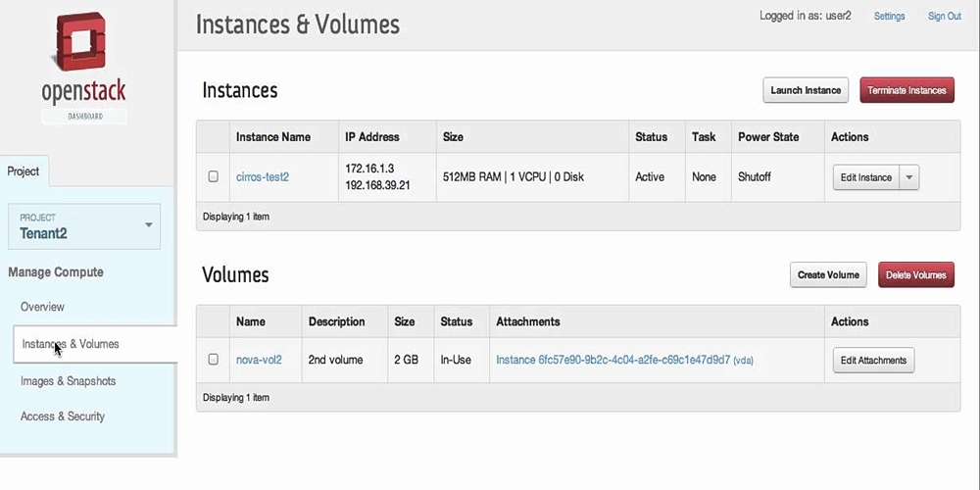
Task: Click the Terminate Instances button
Action: [906, 90]
